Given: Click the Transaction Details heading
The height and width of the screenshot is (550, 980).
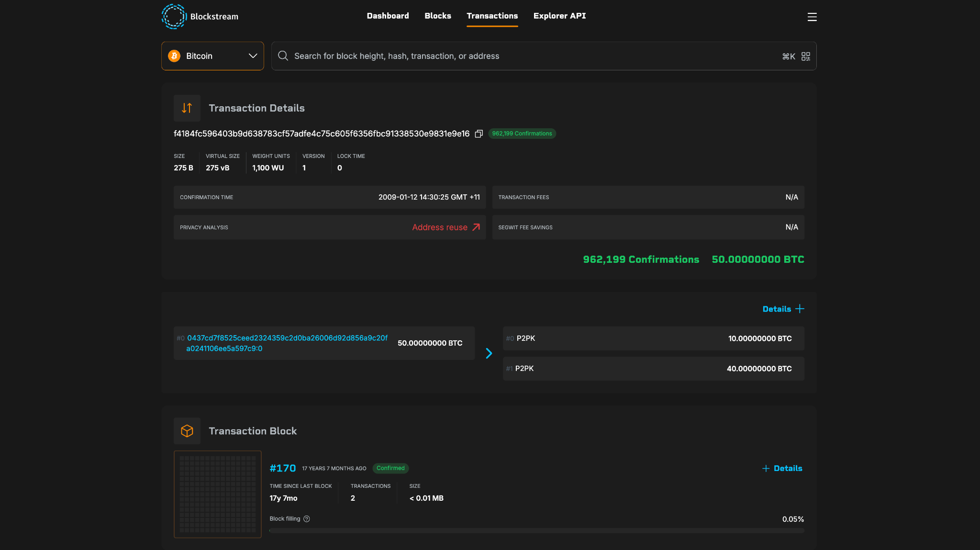Looking at the screenshot, I should coord(256,108).
